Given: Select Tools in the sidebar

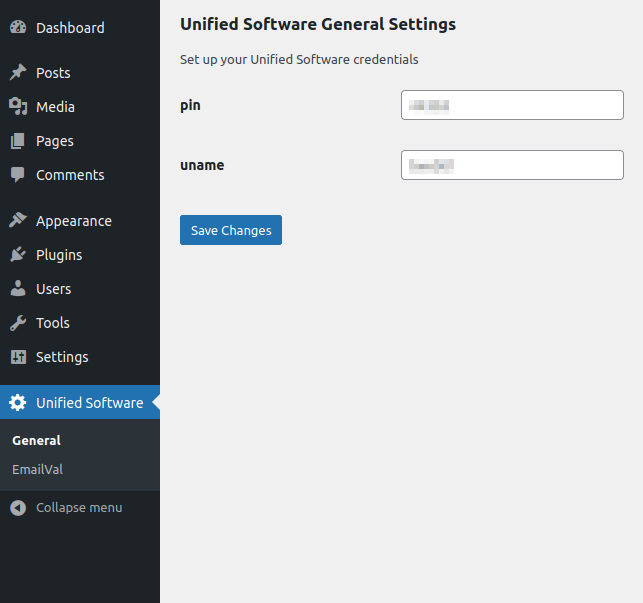Looking at the screenshot, I should point(80,323).
